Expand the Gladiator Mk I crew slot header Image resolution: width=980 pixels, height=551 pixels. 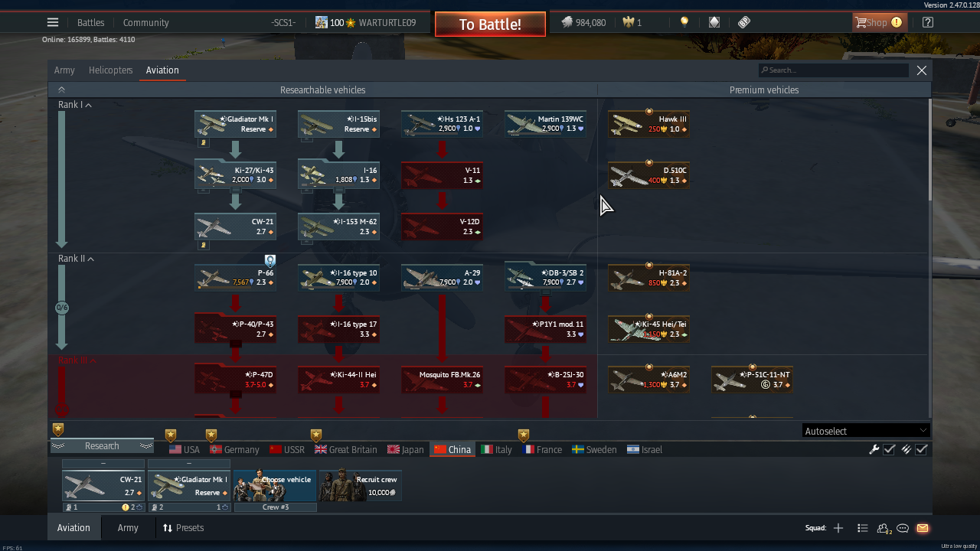tap(189, 464)
